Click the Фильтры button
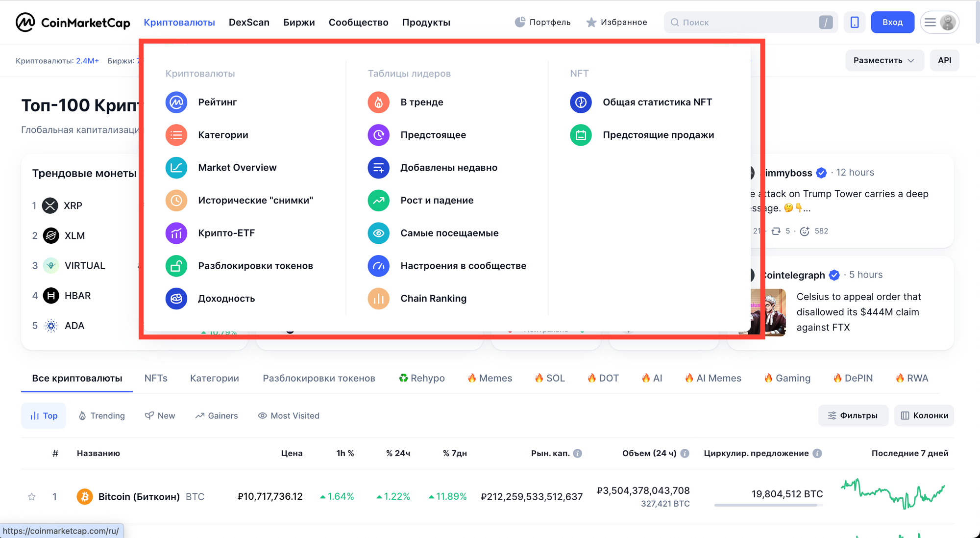Image resolution: width=980 pixels, height=538 pixels. point(853,415)
